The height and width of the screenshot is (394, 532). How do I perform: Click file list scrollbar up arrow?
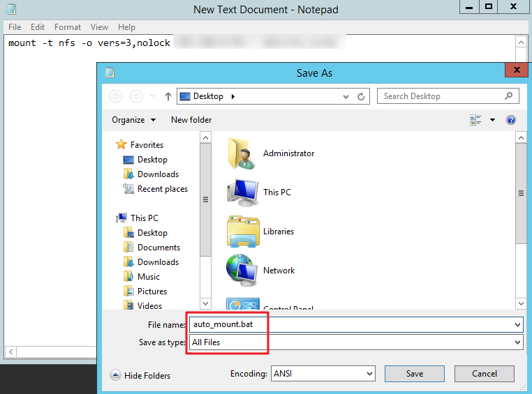tap(521, 137)
